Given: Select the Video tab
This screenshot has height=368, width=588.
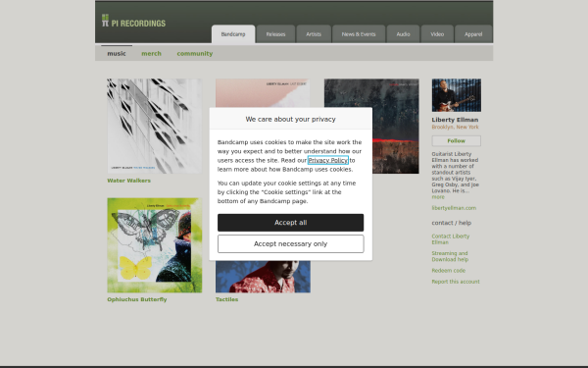Looking at the screenshot, I should click(437, 34).
